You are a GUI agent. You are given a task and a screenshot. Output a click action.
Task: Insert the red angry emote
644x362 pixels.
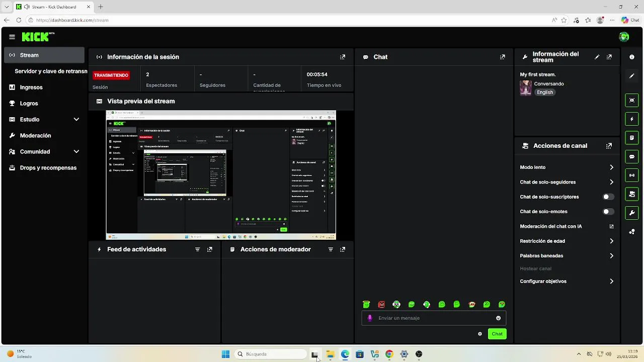(381, 304)
